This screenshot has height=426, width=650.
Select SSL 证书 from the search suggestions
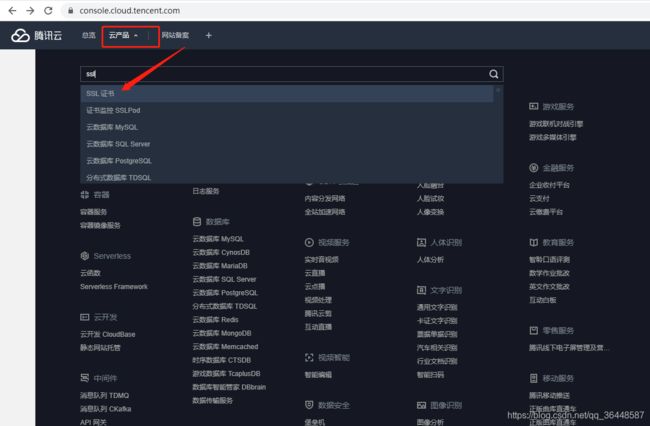pos(287,94)
